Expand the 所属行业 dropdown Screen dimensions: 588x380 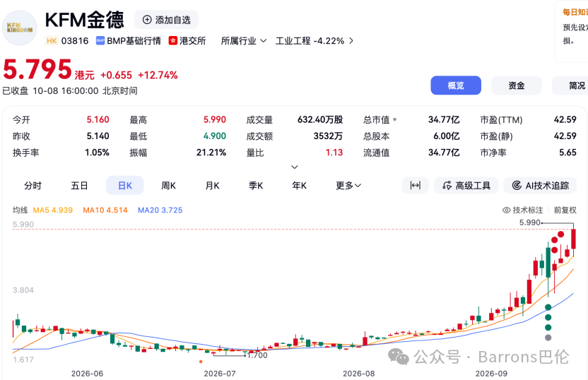tap(244, 40)
